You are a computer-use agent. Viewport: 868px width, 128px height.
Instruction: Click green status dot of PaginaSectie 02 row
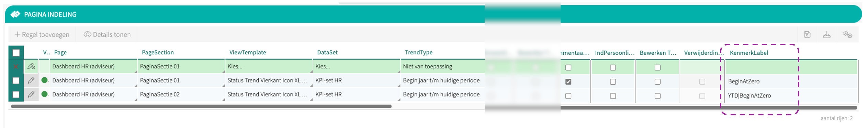(x=44, y=94)
